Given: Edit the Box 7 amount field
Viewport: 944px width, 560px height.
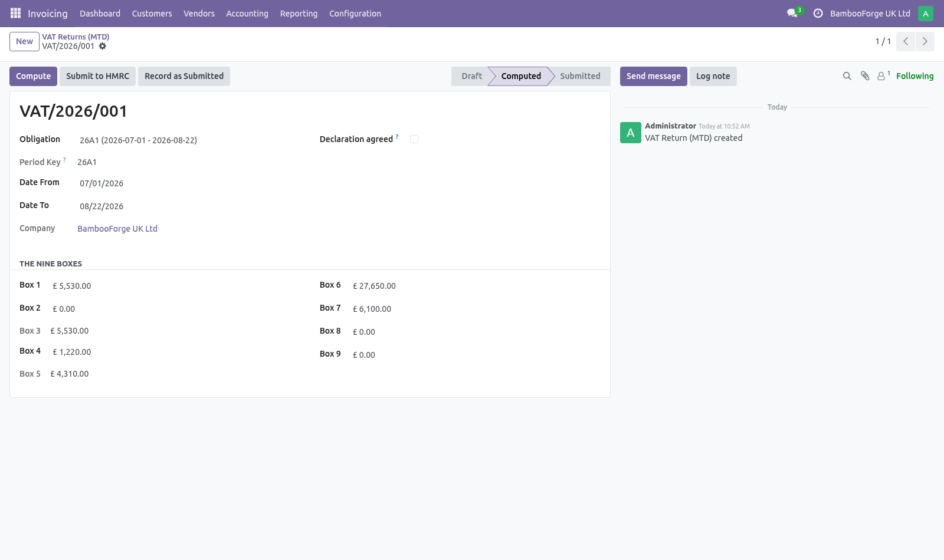Looking at the screenshot, I should pos(476,309).
